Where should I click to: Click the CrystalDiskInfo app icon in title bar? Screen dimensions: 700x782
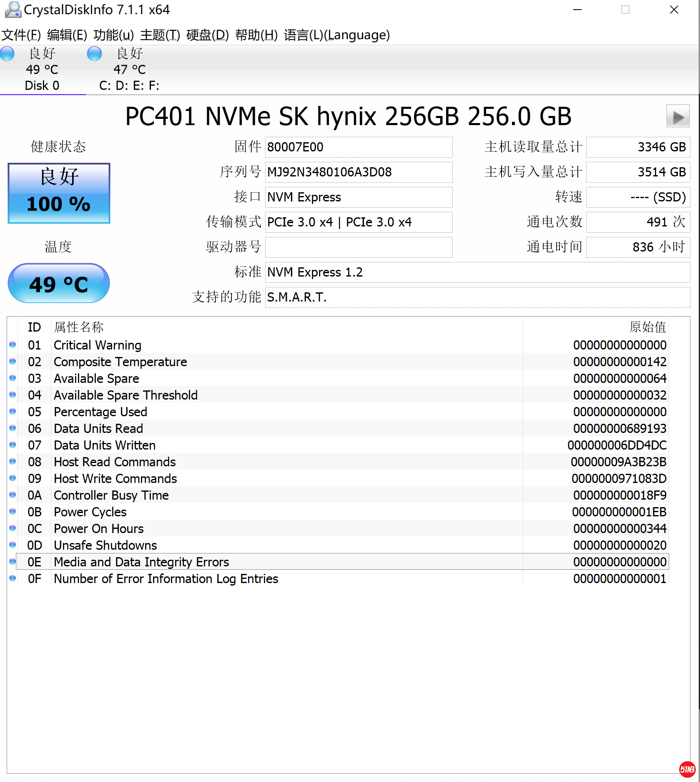point(13,10)
